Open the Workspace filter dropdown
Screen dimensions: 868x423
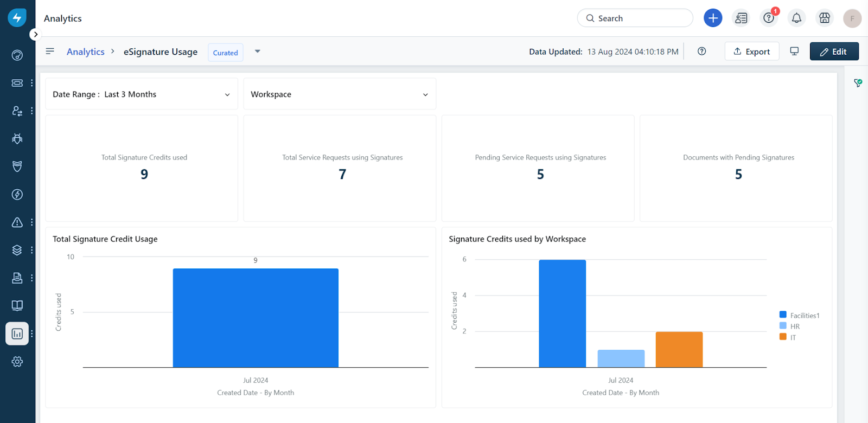click(340, 94)
